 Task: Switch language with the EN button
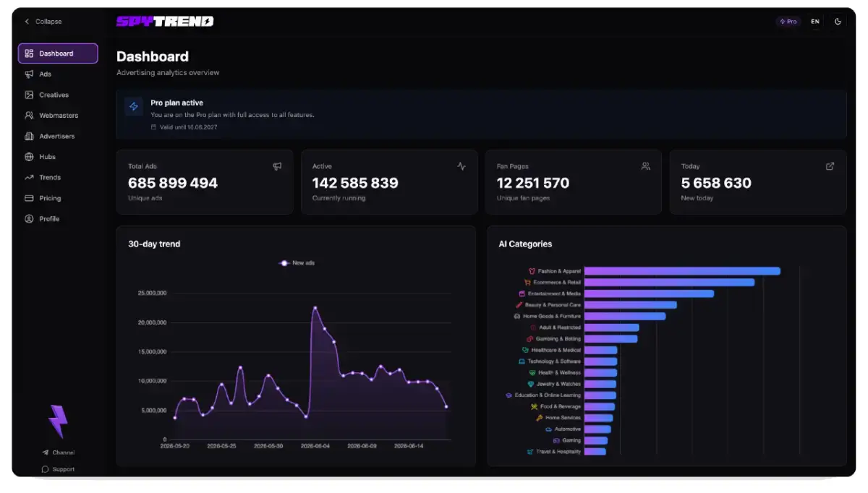tap(815, 22)
